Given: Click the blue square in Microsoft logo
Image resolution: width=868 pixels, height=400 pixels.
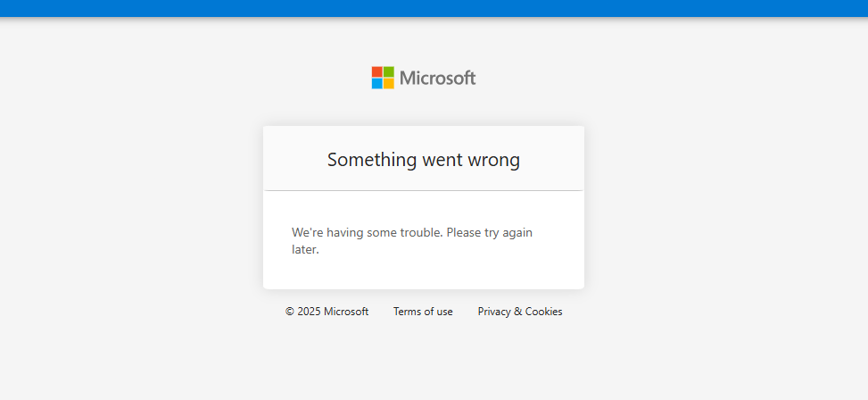Looking at the screenshot, I should tap(377, 84).
